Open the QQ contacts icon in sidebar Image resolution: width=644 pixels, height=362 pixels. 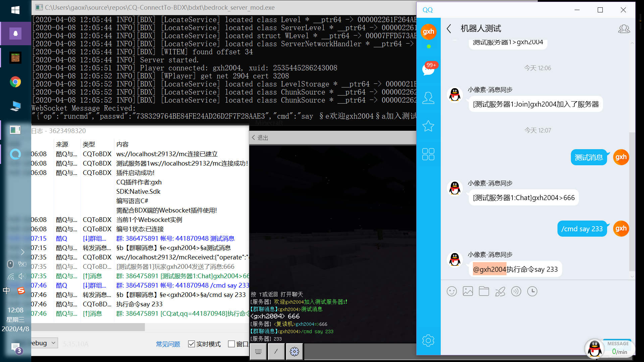pos(428,98)
